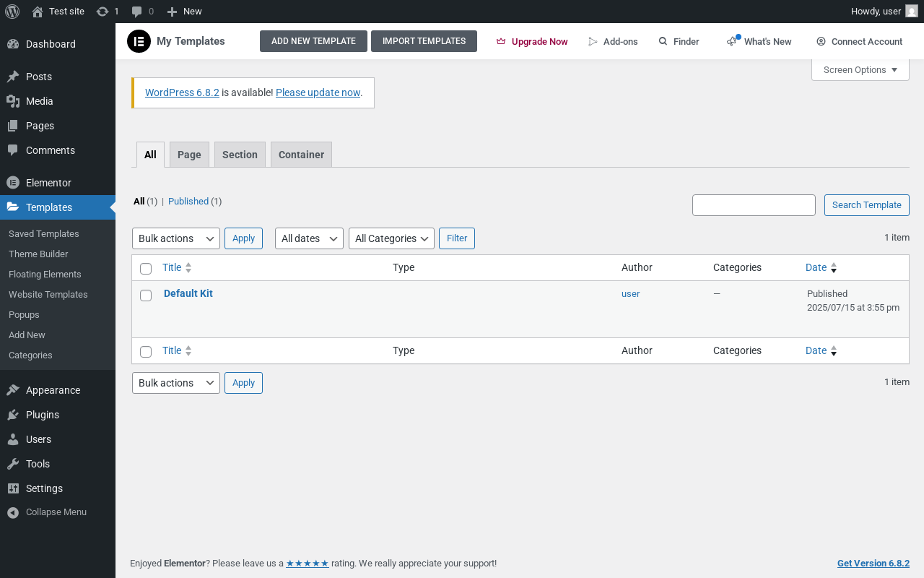Screen dimensions: 924x578
Task: Click the bottom Apply button
Action: pyautogui.click(x=243, y=383)
